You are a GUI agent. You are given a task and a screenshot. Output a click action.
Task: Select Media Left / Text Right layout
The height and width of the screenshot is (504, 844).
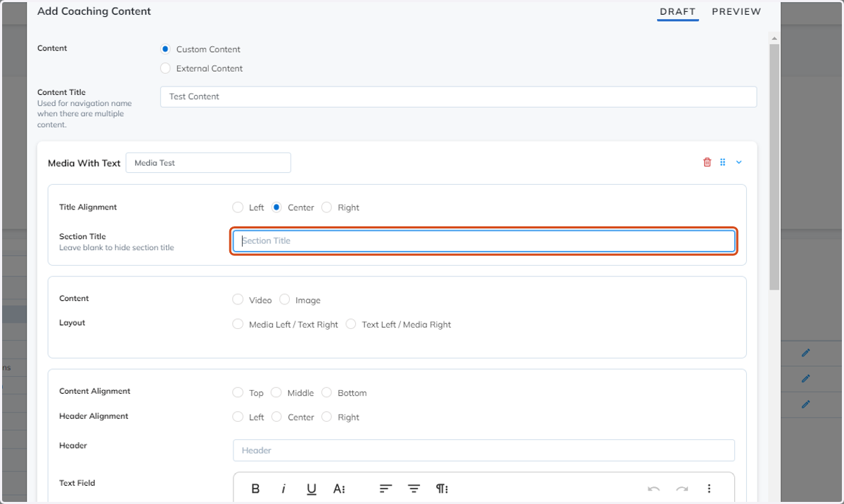point(238,324)
